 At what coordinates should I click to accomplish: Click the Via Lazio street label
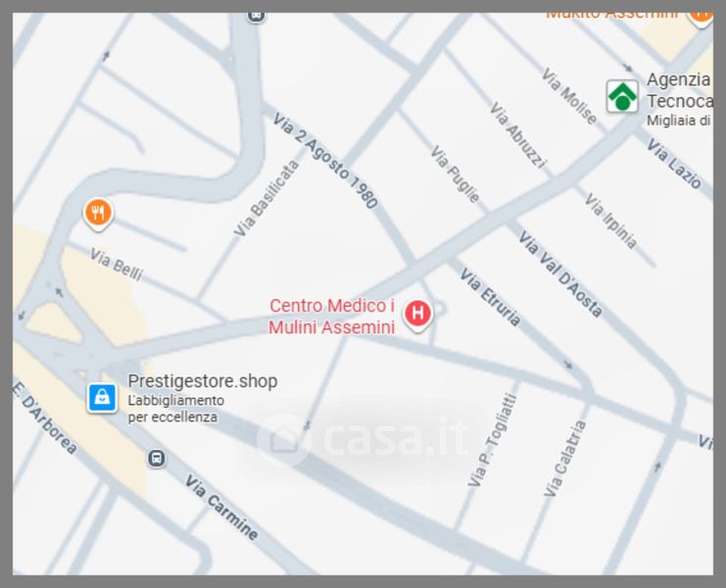674,164
